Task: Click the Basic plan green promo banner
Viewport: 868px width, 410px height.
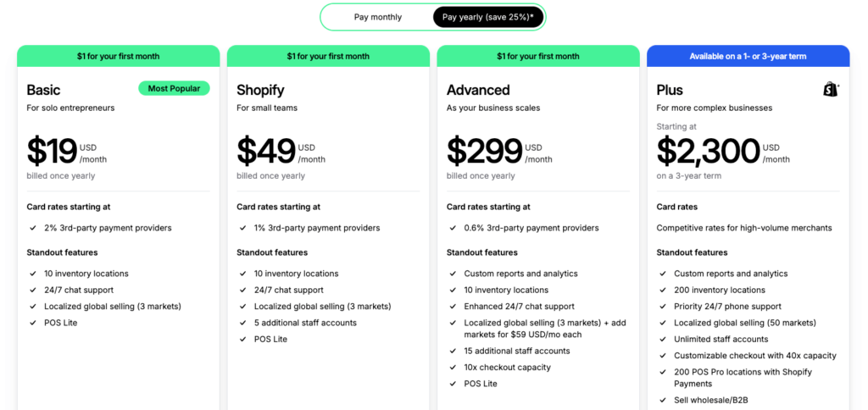Action: coord(119,57)
